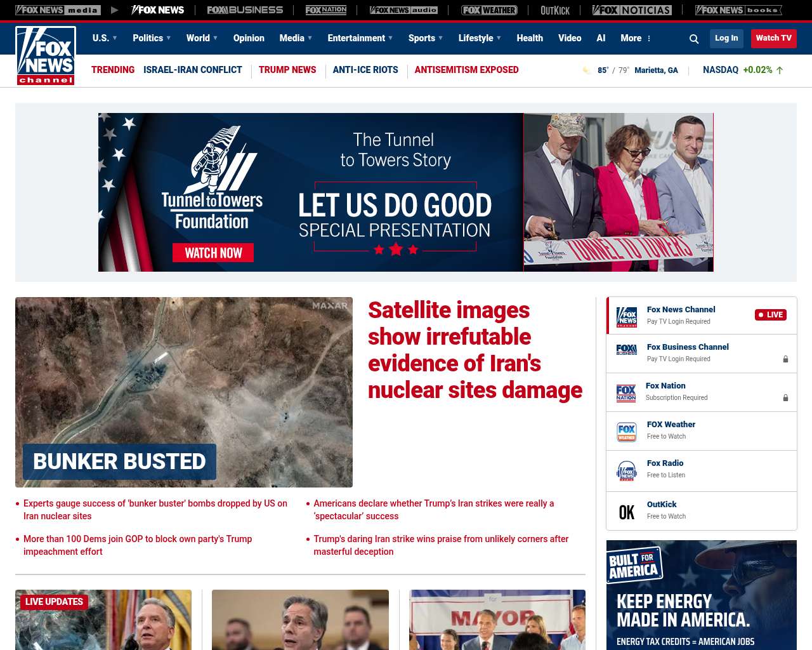This screenshot has height=650, width=812.
Task: Open Fox News Books logo link
Action: 738,10
